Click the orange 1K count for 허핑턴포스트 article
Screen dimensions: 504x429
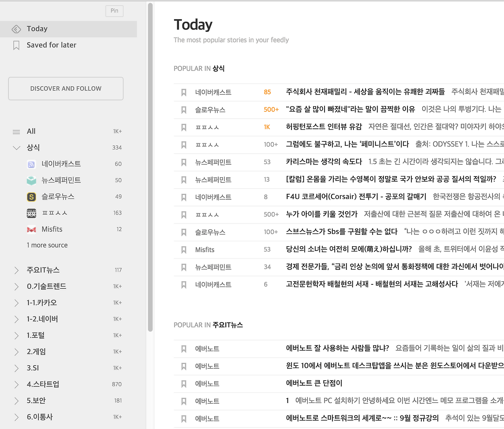(267, 127)
